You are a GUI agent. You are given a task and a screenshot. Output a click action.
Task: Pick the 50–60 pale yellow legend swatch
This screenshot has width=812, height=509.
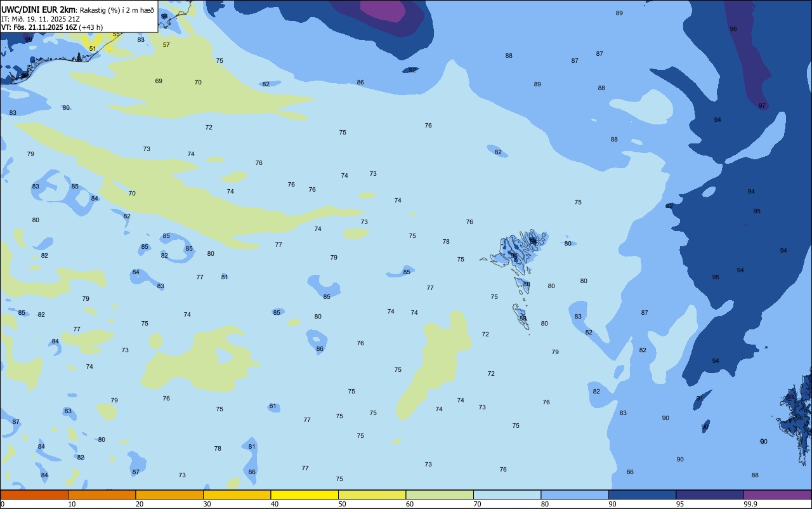(372, 494)
